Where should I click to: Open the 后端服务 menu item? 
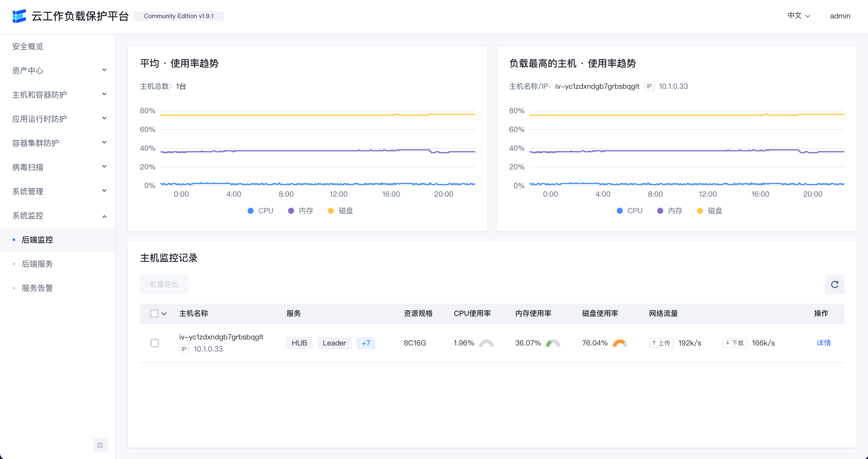tap(37, 264)
